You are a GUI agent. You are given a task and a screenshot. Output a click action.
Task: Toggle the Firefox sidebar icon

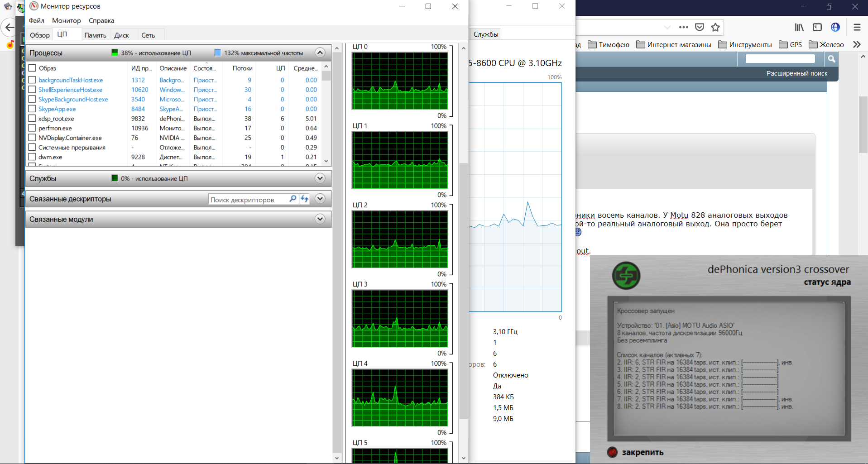(x=817, y=27)
